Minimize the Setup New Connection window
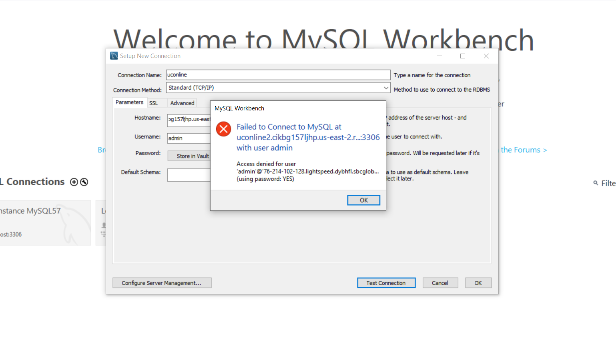616x364 pixels. [439, 56]
